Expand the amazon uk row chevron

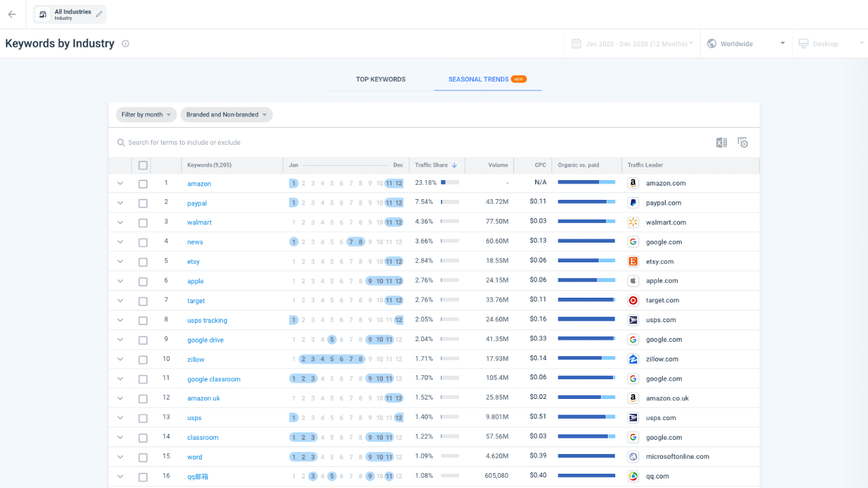click(x=120, y=398)
